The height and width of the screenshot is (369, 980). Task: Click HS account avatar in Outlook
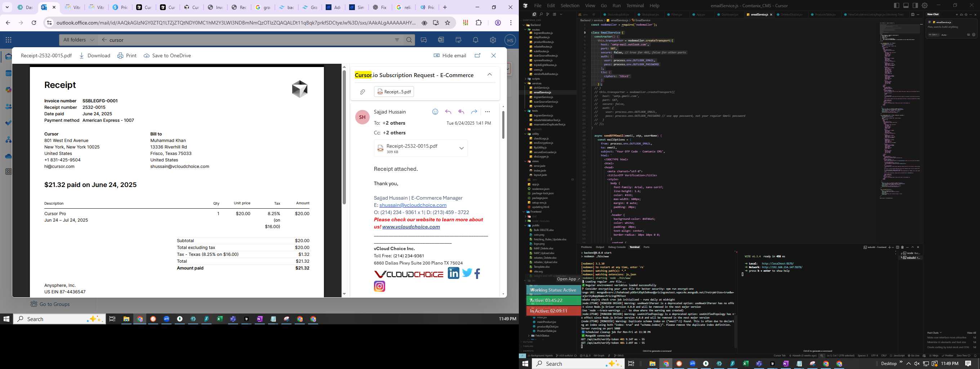(510, 40)
